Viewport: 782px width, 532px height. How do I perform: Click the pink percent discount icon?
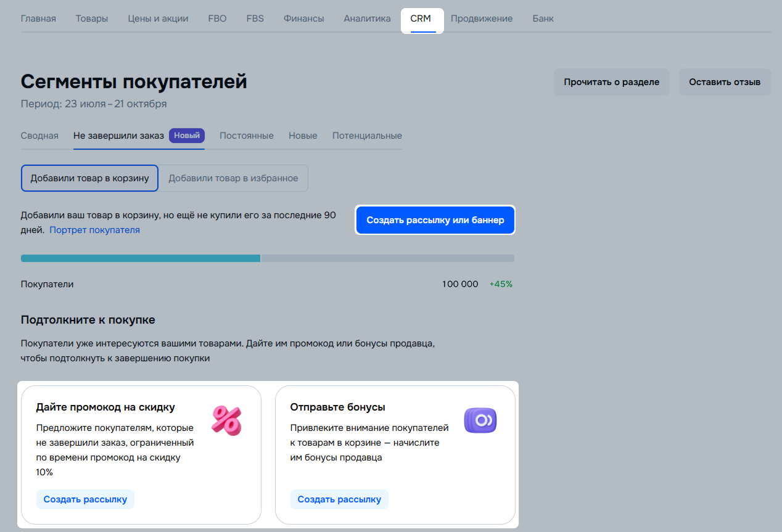point(226,420)
